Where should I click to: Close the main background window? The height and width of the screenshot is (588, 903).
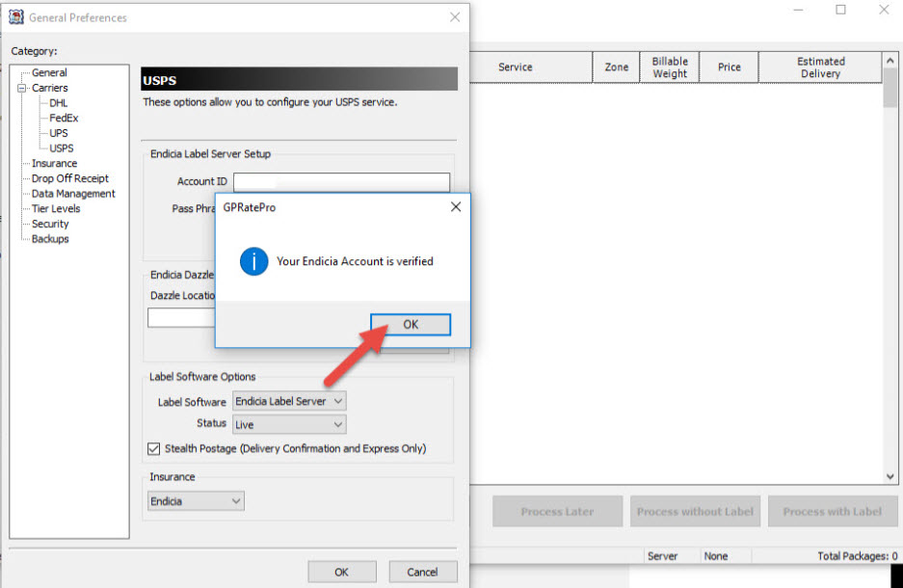pyautogui.click(x=884, y=10)
